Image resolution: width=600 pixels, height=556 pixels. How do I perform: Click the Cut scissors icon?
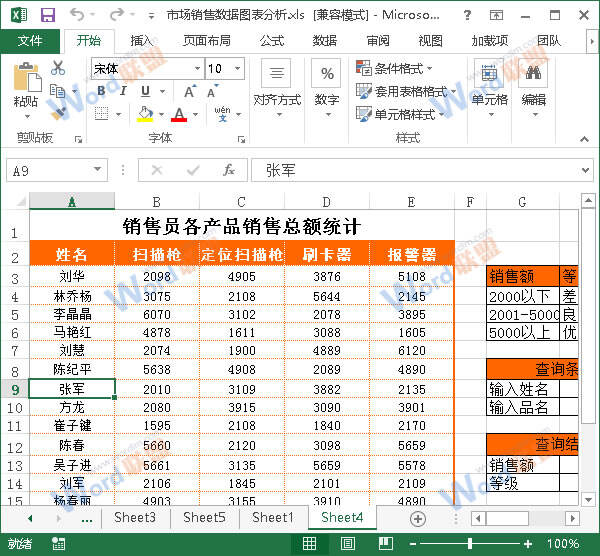(x=58, y=68)
